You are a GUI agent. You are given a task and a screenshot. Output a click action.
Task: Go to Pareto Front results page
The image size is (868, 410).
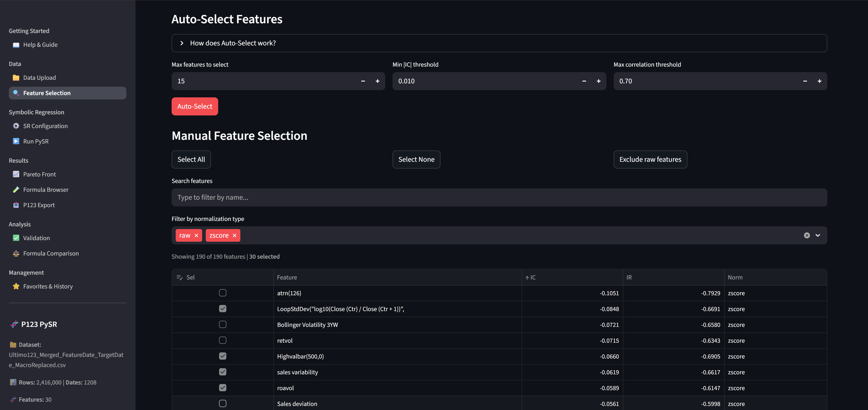39,174
